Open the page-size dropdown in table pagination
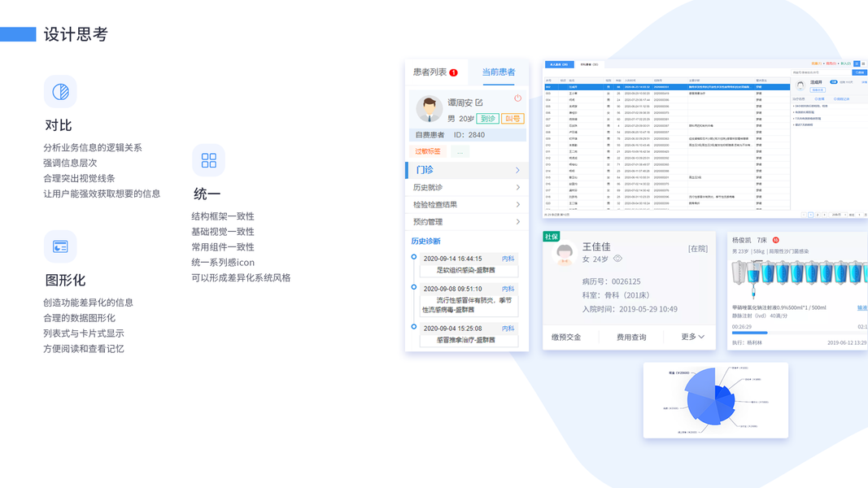The image size is (868, 488). pyautogui.click(x=840, y=215)
